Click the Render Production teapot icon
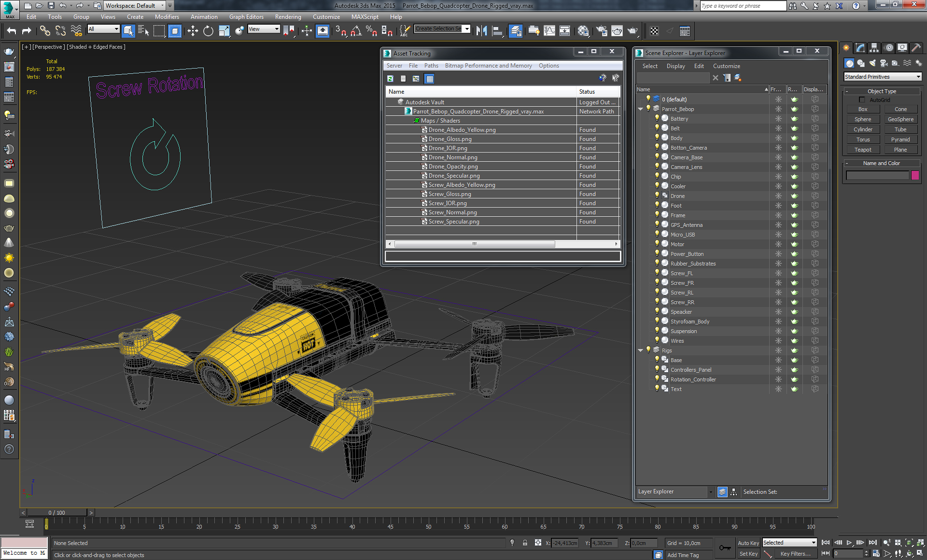 pos(632,31)
